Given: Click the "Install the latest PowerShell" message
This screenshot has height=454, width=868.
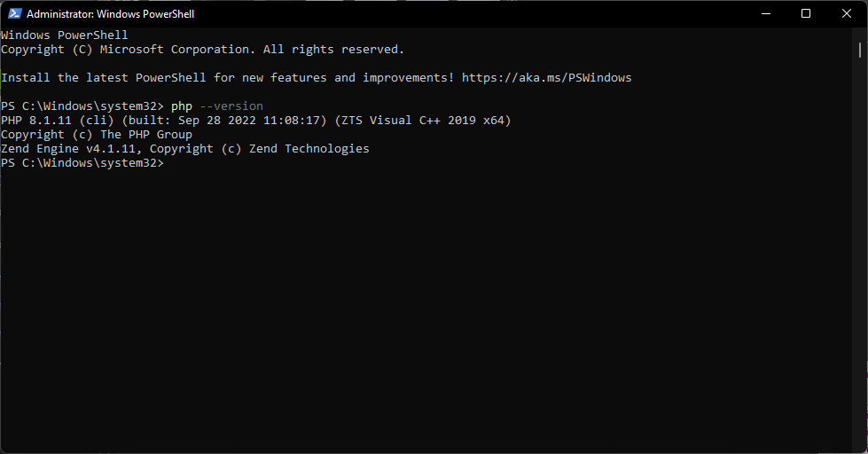Looking at the screenshot, I should (104, 77).
